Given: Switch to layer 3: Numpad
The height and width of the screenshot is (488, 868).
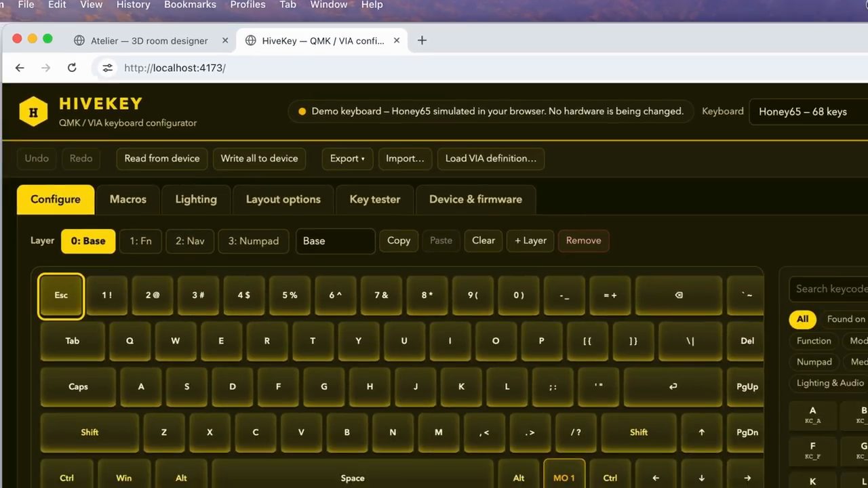Looking at the screenshot, I should (x=254, y=241).
